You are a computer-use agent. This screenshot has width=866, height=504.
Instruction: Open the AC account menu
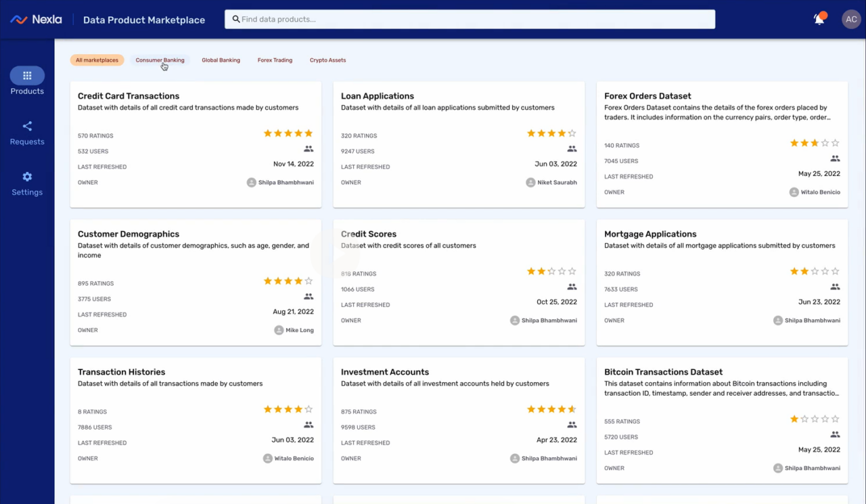click(850, 19)
